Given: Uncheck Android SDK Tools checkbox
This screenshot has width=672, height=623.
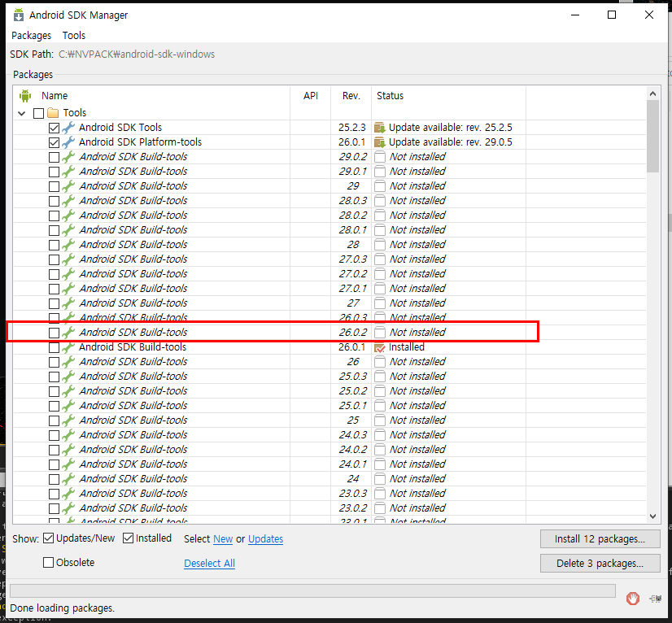Looking at the screenshot, I should pyautogui.click(x=54, y=128).
